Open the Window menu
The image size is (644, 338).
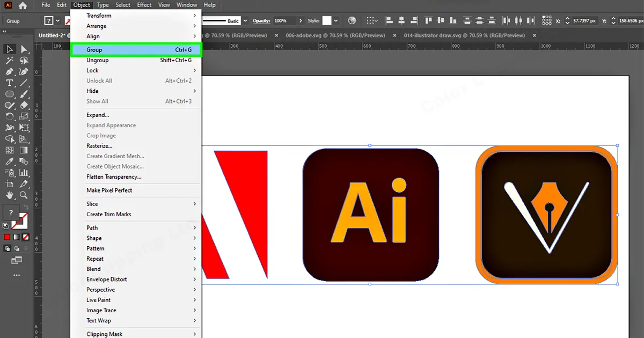click(187, 5)
